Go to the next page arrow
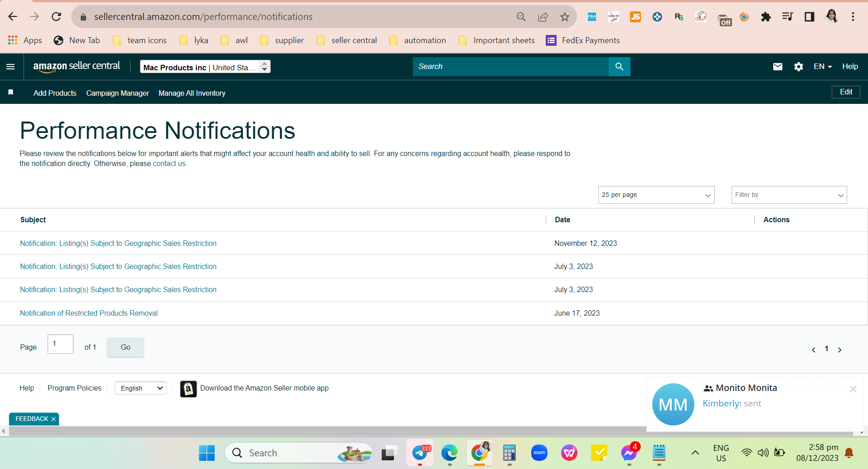Viewport: 868px width, 469px height. 840,350
